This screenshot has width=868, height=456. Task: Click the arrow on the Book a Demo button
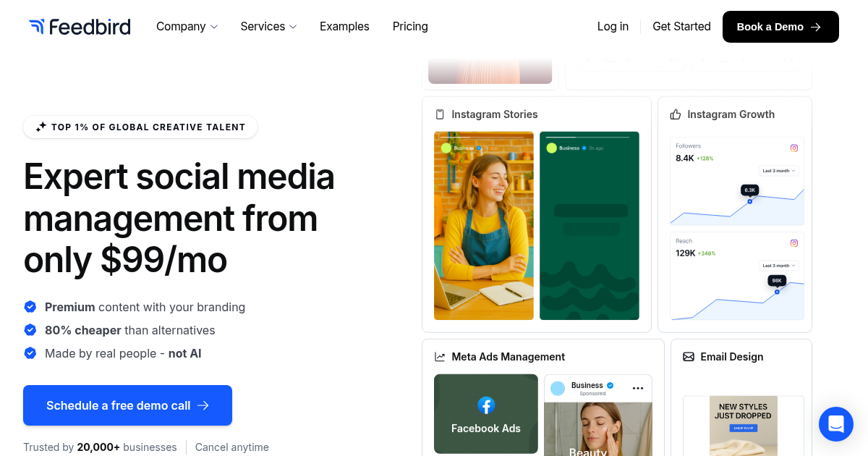[x=816, y=27]
